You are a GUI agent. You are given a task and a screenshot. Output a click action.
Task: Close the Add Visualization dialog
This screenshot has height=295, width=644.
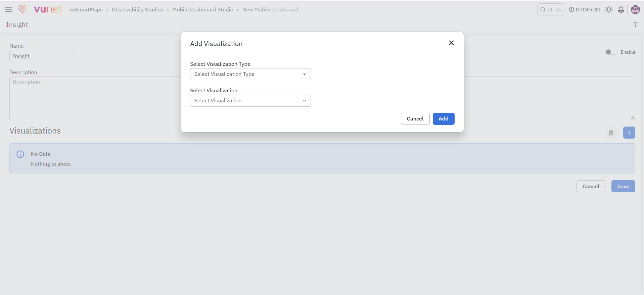[x=451, y=43]
